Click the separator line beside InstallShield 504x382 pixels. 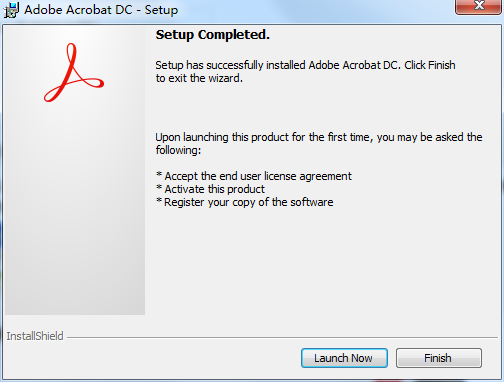coord(282,337)
